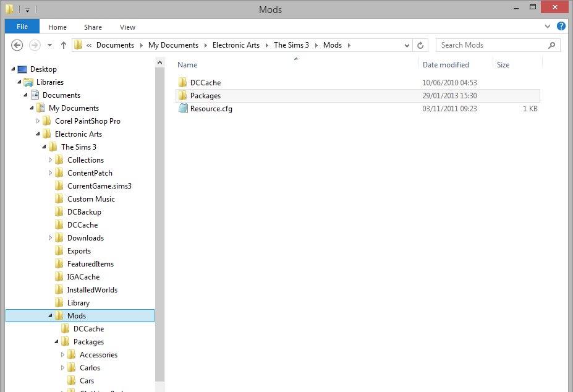This screenshot has height=392, width=573.
Task: Select Custom Music folder in tree
Action: [x=91, y=199]
